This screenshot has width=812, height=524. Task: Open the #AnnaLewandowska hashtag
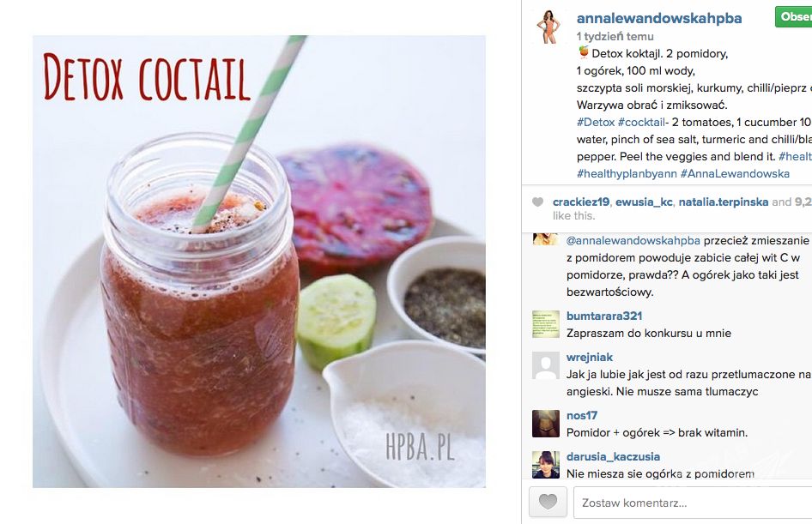pos(735,174)
